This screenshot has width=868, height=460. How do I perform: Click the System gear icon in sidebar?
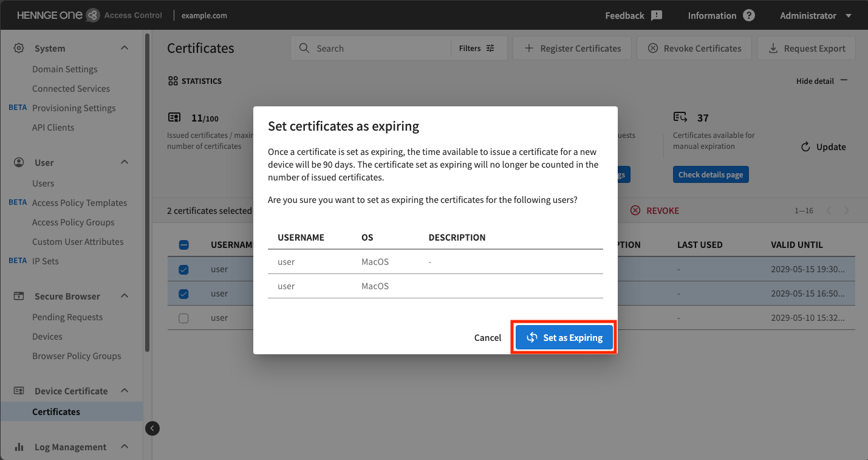pyautogui.click(x=19, y=48)
